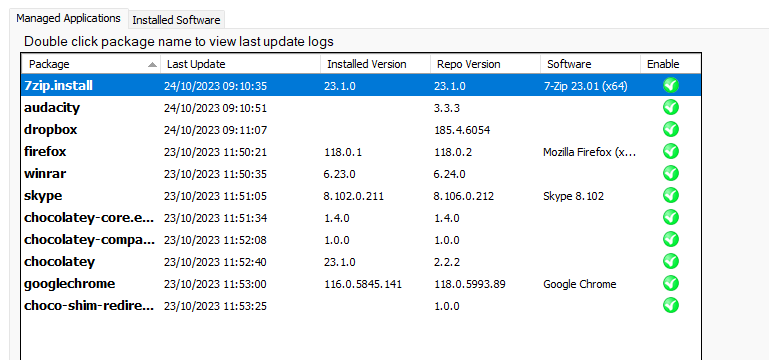Sort by Repo Version column header
The width and height of the screenshot is (769, 360).
pyautogui.click(x=485, y=64)
